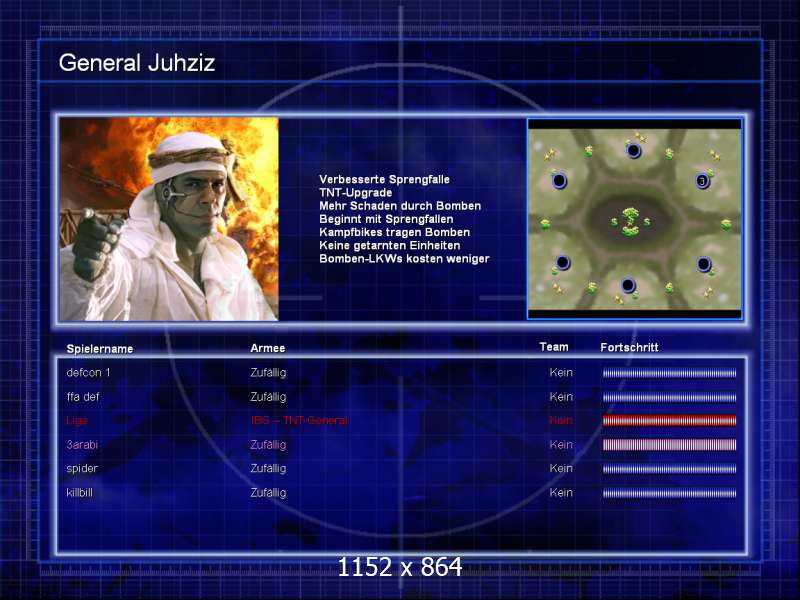Click the General Juhziz title text
Image resolution: width=800 pixels, height=600 pixels.
click(137, 63)
